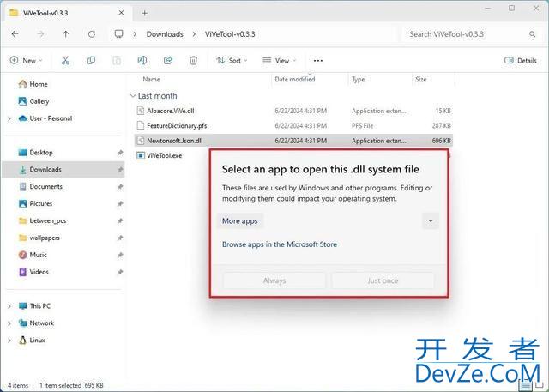Screen dimensions: 549x392
Task: Open the New item dropdown
Action: [x=26, y=61]
